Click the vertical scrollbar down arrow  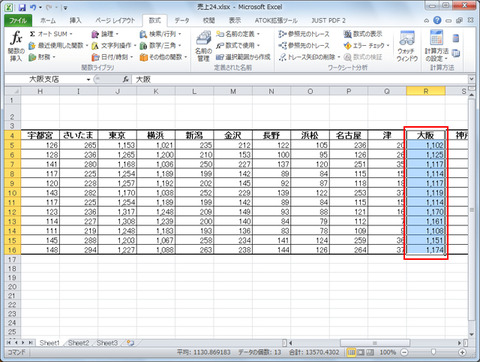click(471, 334)
